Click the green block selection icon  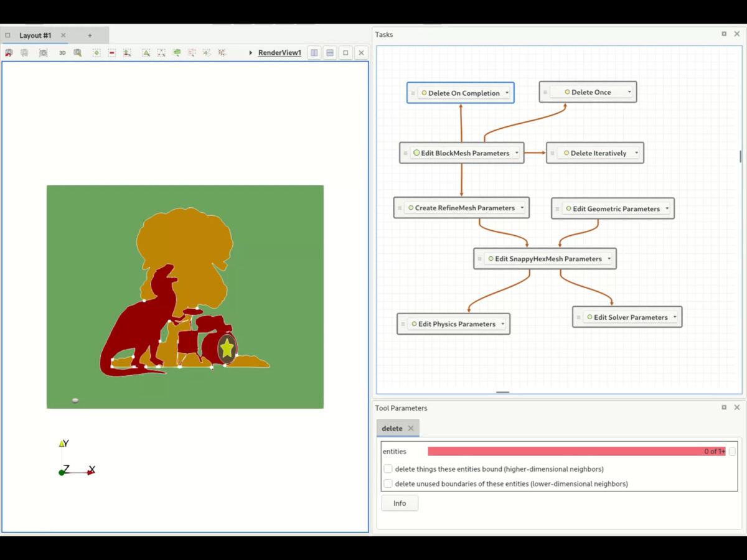coord(177,53)
